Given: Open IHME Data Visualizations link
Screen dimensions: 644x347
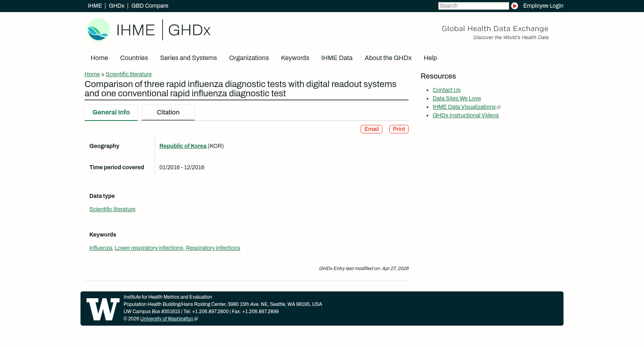Looking at the screenshot, I should tap(464, 107).
